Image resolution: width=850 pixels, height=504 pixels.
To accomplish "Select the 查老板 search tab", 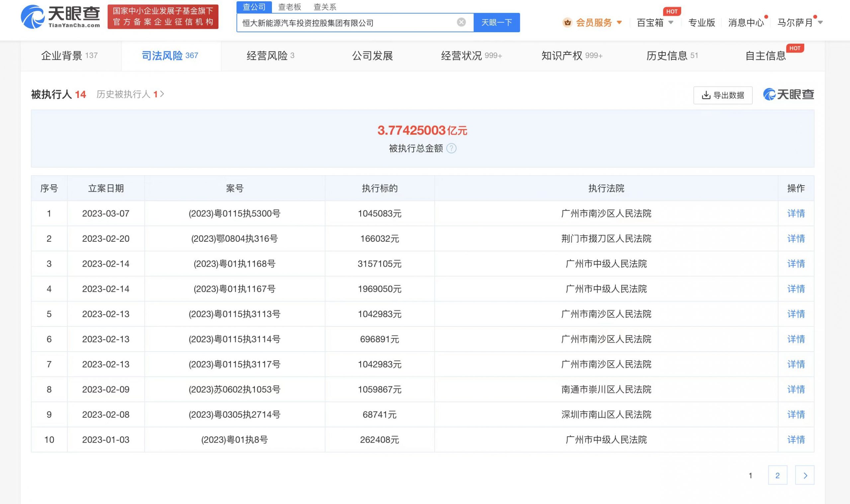I will pyautogui.click(x=289, y=7).
